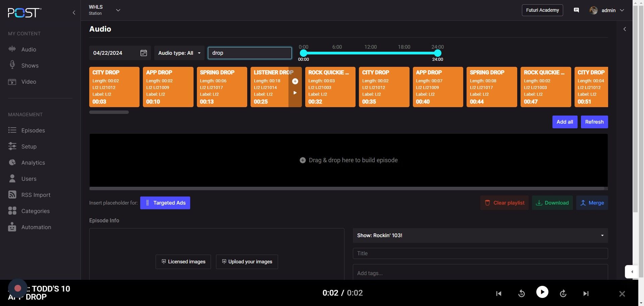
Task: Collapse the left sidebar with chevron
Action: tap(74, 13)
